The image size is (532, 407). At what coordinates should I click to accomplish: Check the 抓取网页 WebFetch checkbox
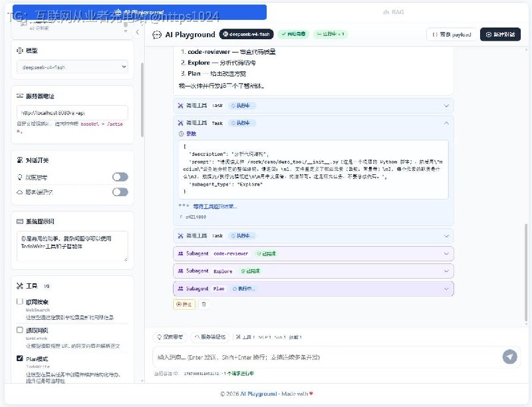pos(20,330)
